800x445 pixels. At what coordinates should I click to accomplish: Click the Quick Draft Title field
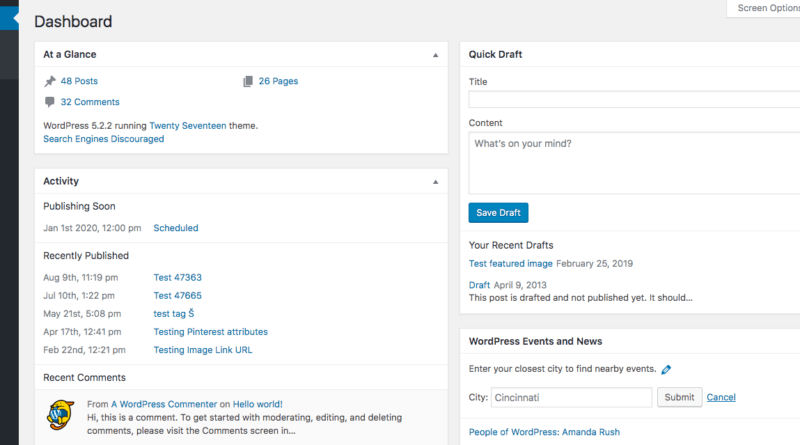click(634, 100)
